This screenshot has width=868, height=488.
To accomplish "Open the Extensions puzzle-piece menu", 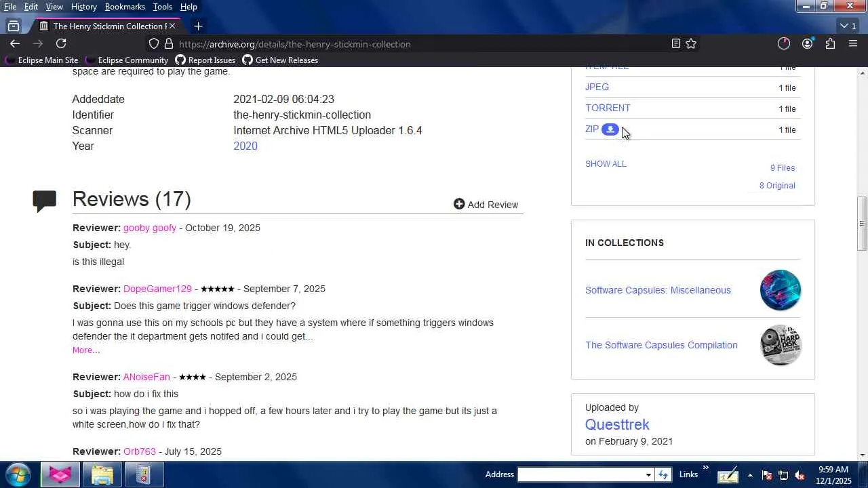I will tap(830, 43).
